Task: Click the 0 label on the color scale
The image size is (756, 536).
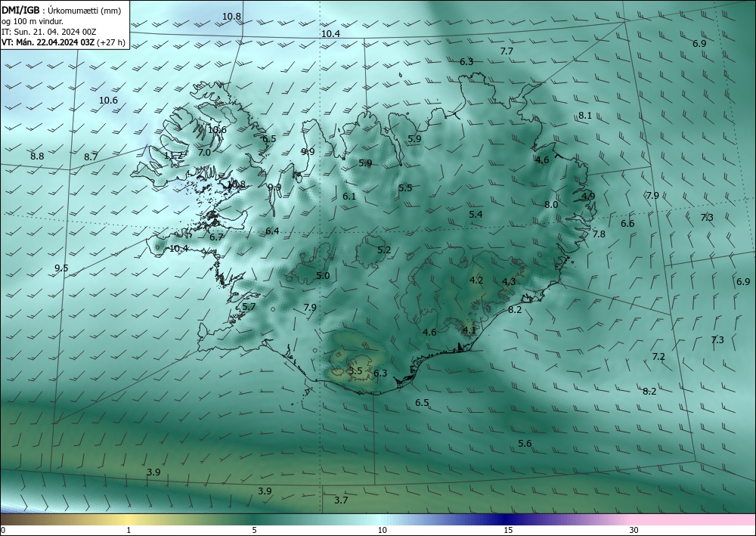Action: coord(3,530)
